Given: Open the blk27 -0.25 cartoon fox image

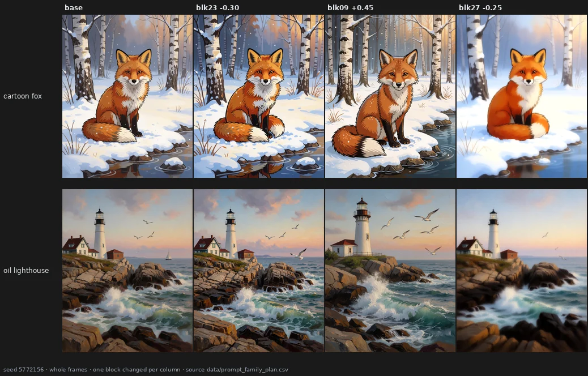Looking at the screenshot, I should pos(522,96).
